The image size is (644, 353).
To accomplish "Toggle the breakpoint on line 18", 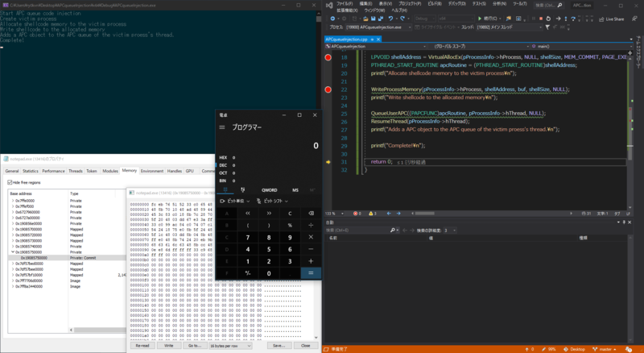I will [x=328, y=57].
